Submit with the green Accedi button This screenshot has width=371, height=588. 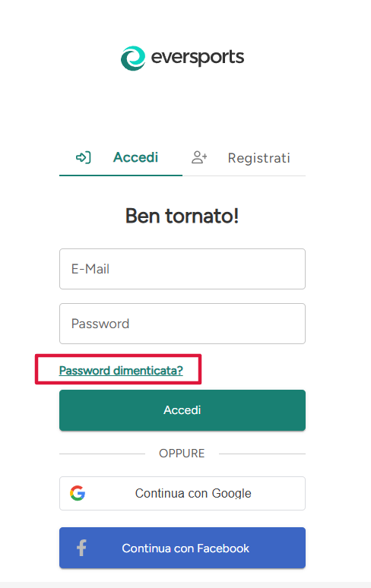click(x=182, y=410)
